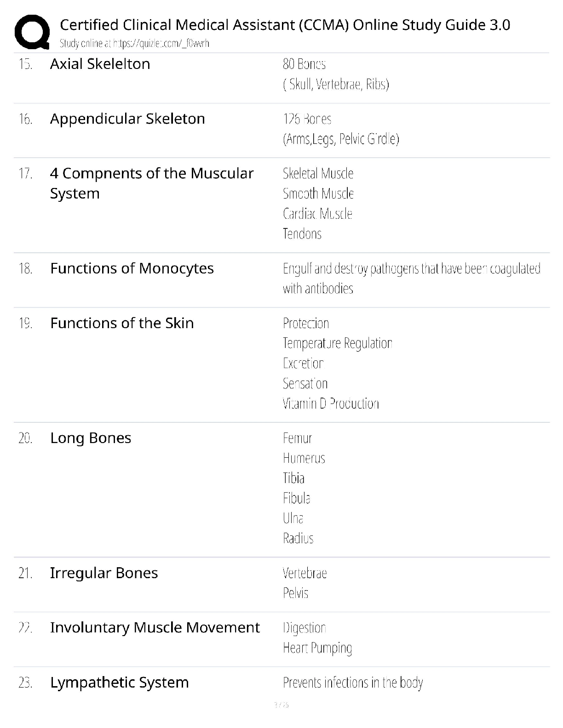563x728 pixels.
Task: Open the quizlet.com study online link
Action: (x=134, y=43)
